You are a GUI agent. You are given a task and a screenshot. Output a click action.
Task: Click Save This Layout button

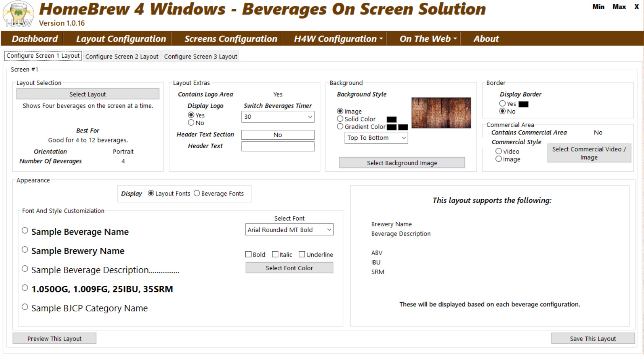coord(593,338)
